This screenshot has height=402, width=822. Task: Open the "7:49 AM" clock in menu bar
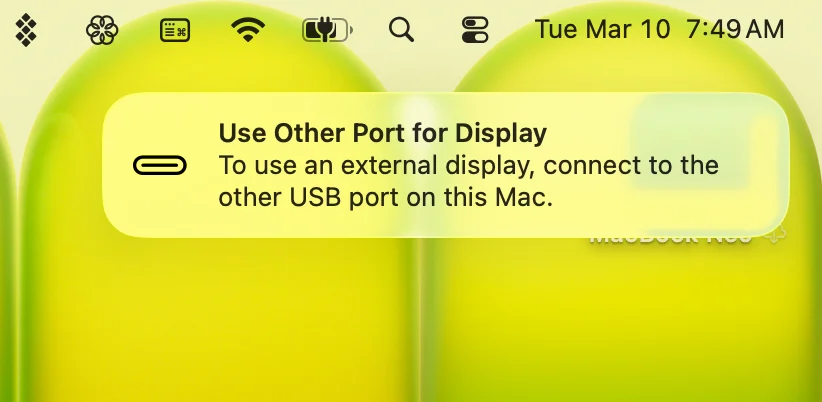click(735, 29)
